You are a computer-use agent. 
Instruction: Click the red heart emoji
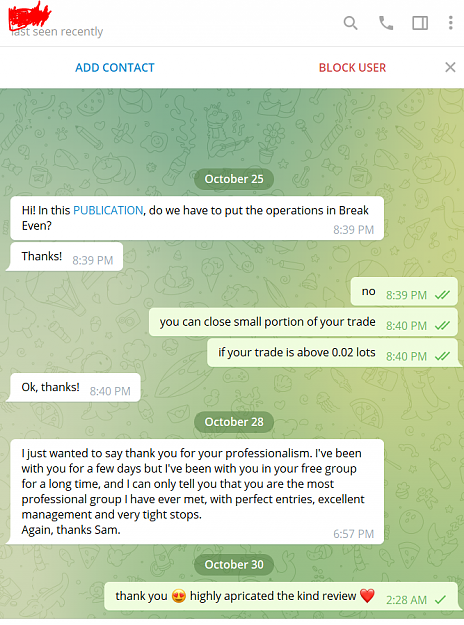tap(367, 596)
